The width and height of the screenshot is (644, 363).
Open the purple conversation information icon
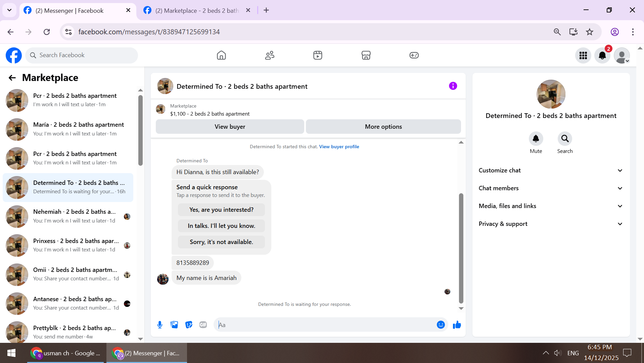click(453, 86)
